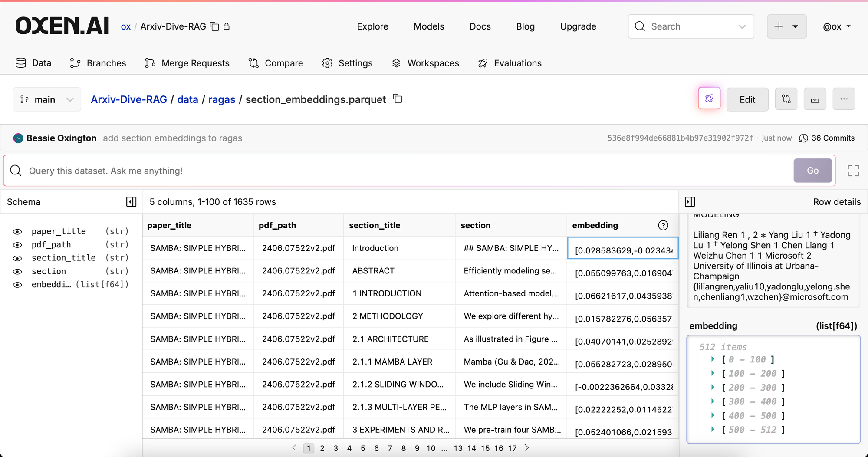The image size is (868, 457).
Task: Click the embedding column help icon
Action: (x=663, y=225)
